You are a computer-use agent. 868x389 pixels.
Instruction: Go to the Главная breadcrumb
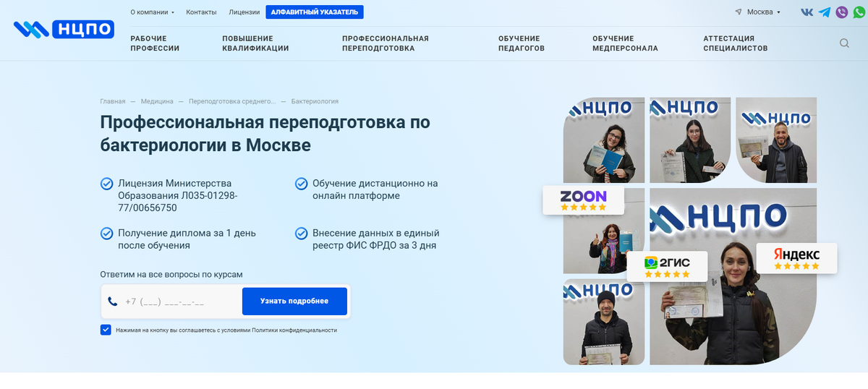(x=113, y=101)
